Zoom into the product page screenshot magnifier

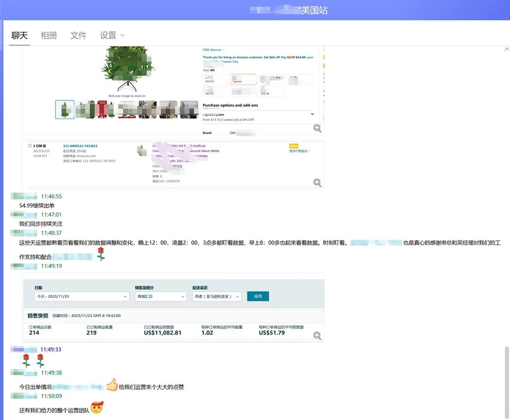(317, 128)
